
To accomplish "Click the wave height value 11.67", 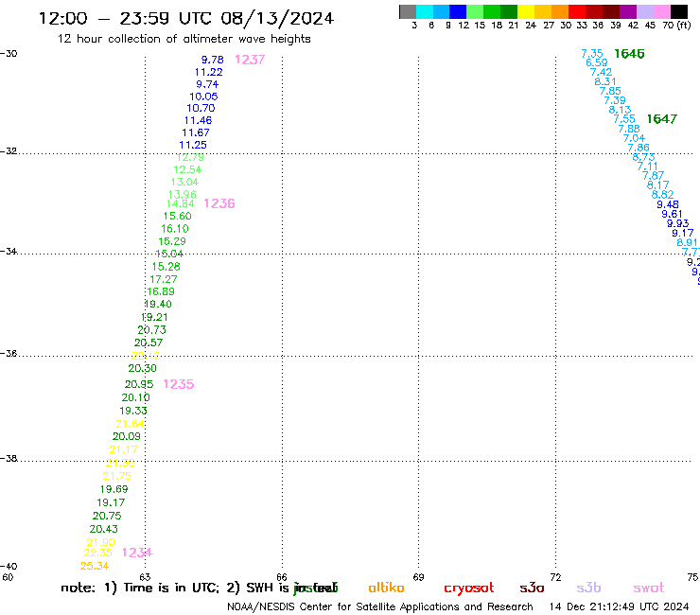I will [x=196, y=132].
